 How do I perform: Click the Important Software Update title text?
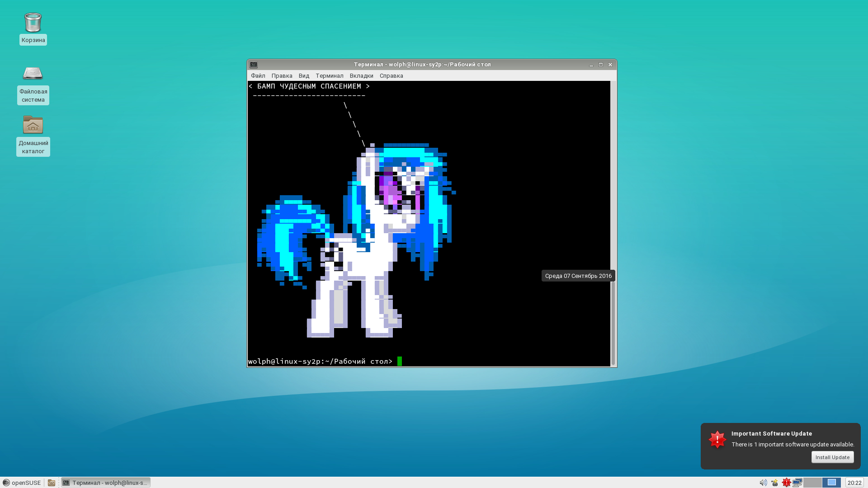click(x=772, y=433)
